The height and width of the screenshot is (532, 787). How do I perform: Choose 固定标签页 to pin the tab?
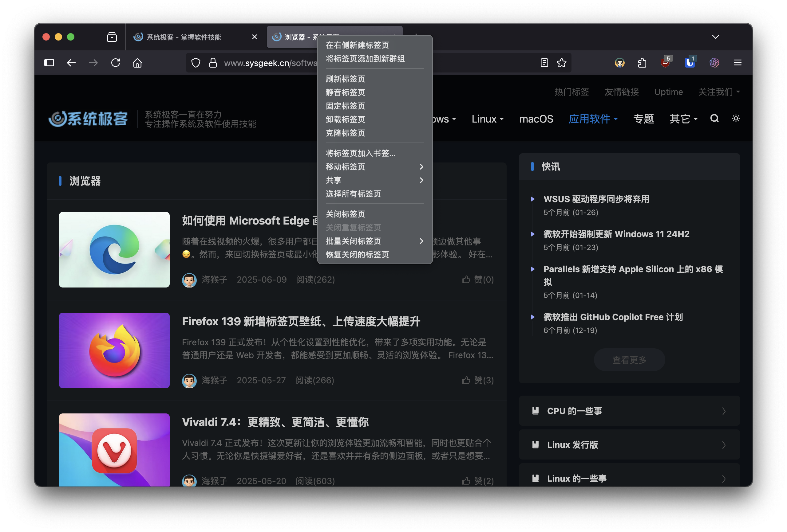(375, 106)
